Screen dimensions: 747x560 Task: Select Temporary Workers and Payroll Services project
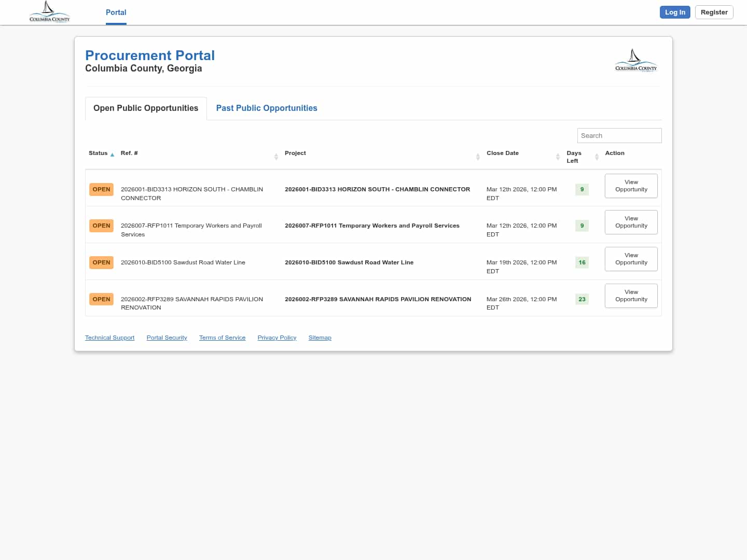[372, 226]
